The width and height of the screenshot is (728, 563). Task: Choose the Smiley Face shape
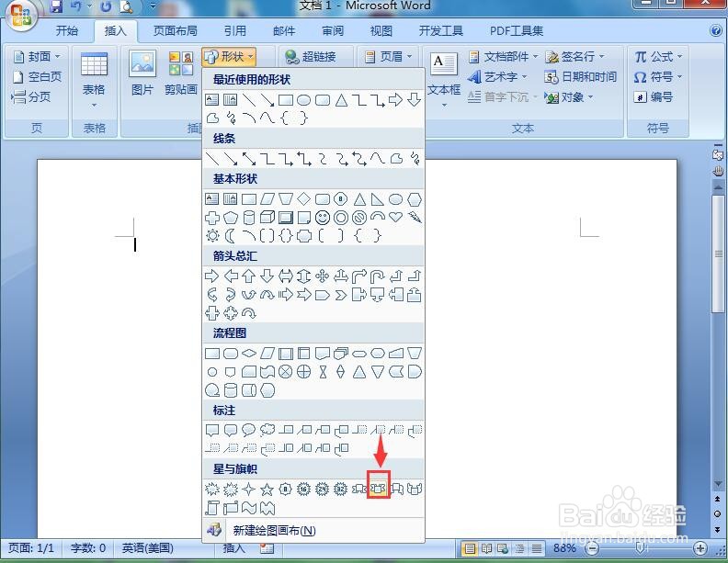point(323,217)
